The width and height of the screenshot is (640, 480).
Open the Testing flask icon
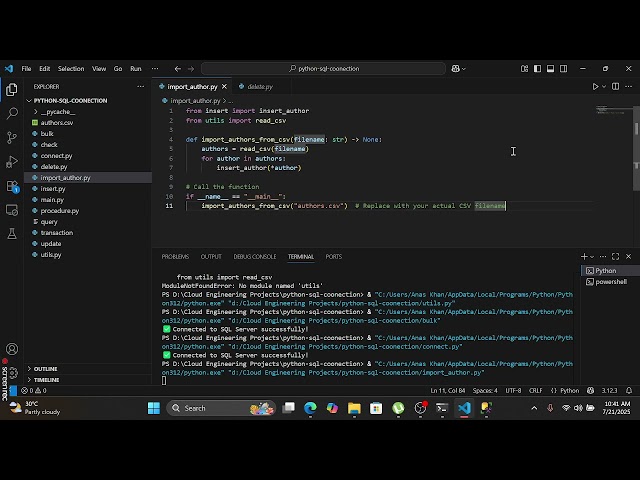click(12, 234)
